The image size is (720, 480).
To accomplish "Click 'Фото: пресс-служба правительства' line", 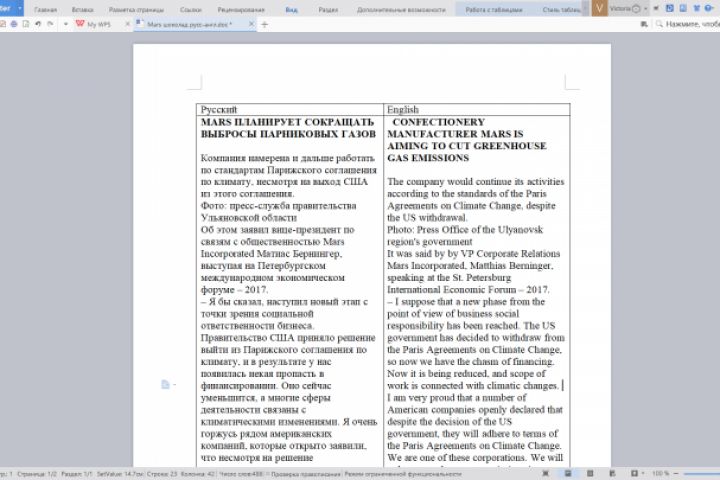I will (x=278, y=205).
